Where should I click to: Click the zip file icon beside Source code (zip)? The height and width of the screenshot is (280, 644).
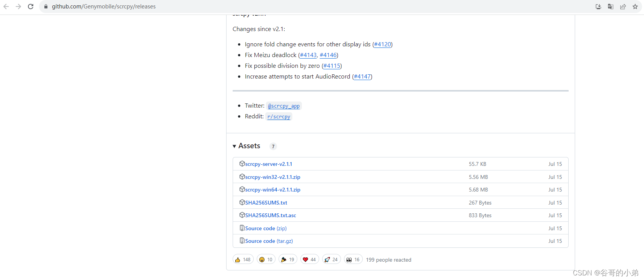point(242,228)
